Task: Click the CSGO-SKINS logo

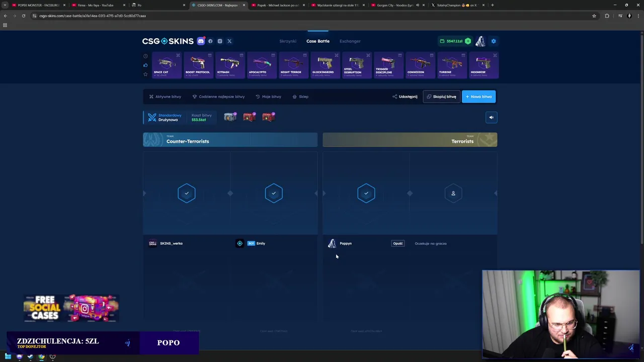Action: click(x=168, y=41)
